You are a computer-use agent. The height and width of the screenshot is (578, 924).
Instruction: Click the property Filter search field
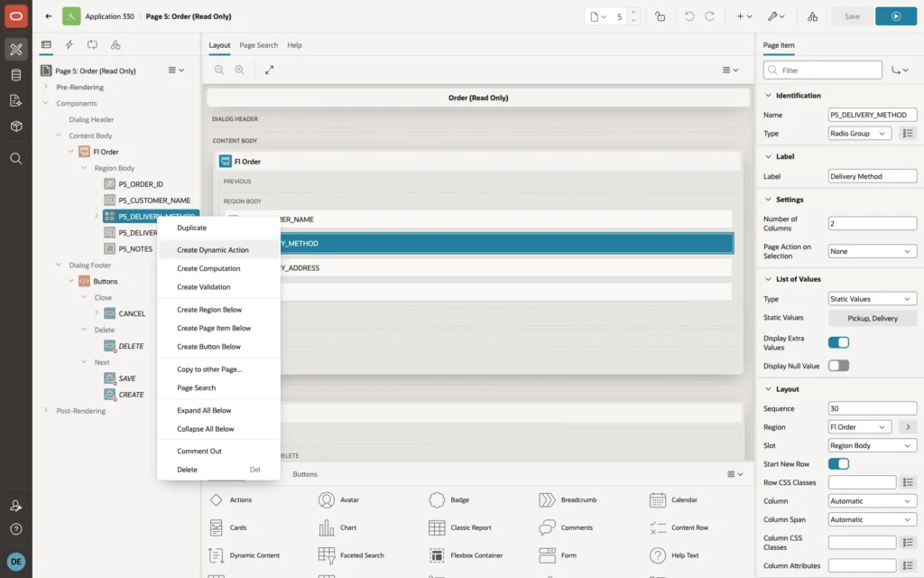pos(823,70)
